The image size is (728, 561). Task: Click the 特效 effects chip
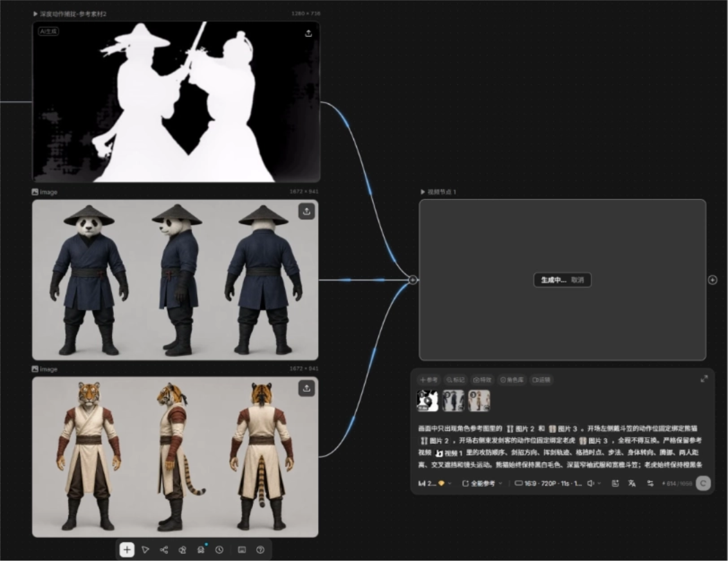pos(482,380)
